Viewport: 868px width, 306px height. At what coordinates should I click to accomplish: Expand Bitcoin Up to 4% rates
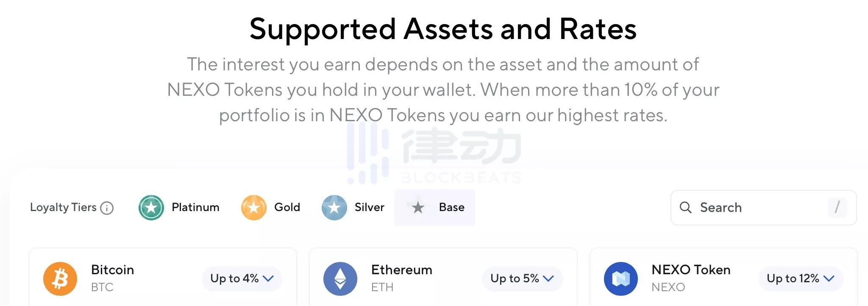pyautogui.click(x=242, y=278)
